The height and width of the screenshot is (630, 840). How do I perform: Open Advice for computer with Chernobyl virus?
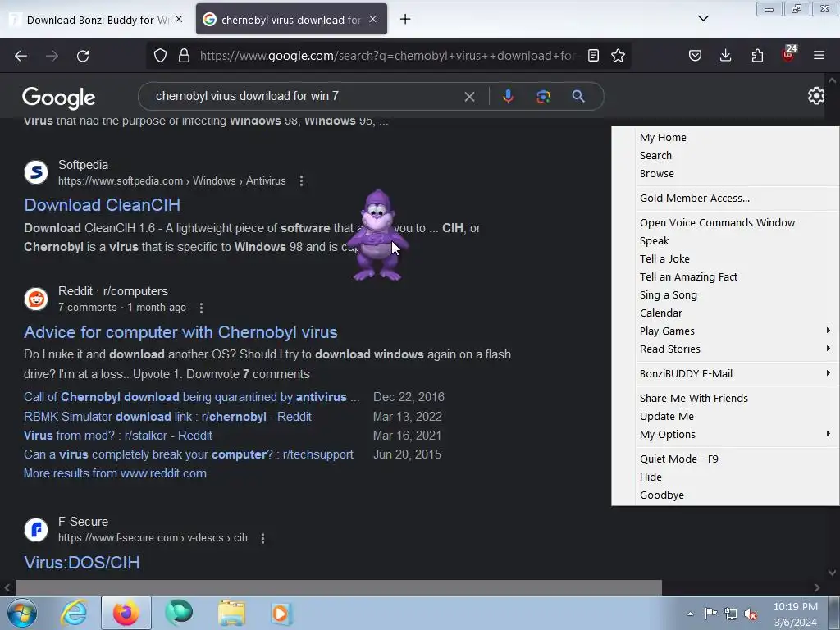click(x=180, y=332)
